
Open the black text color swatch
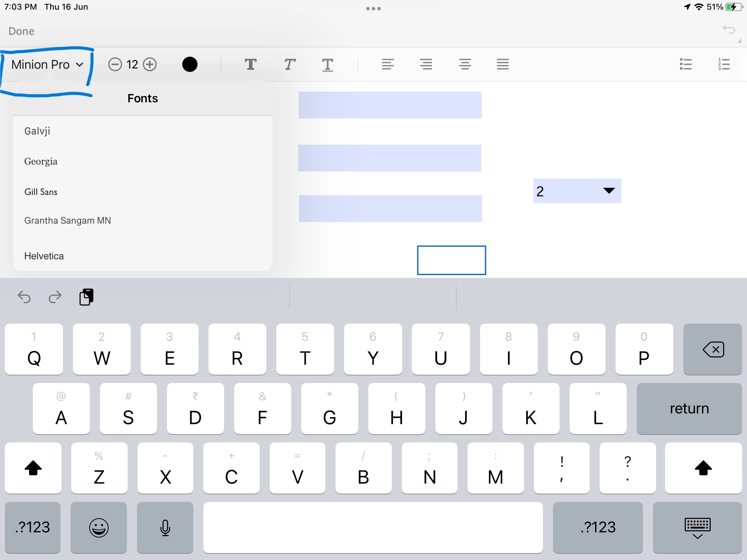(190, 64)
